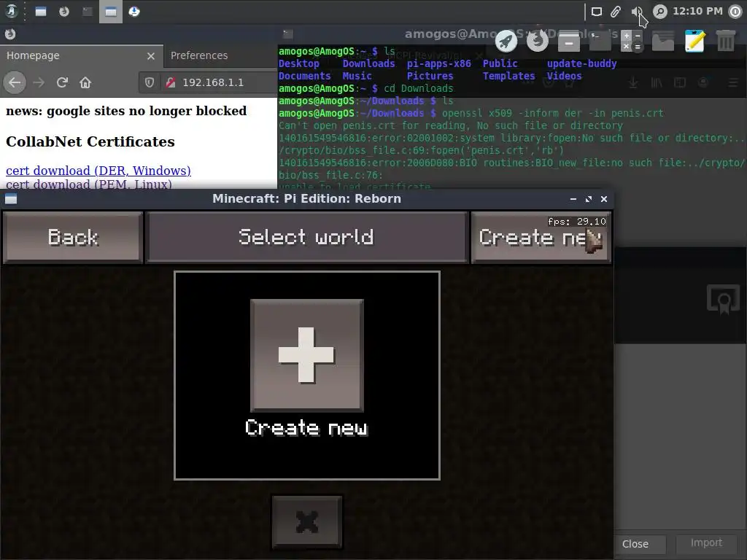
Task: Open the file drawer icon in dock
Action: coord(569,42)
